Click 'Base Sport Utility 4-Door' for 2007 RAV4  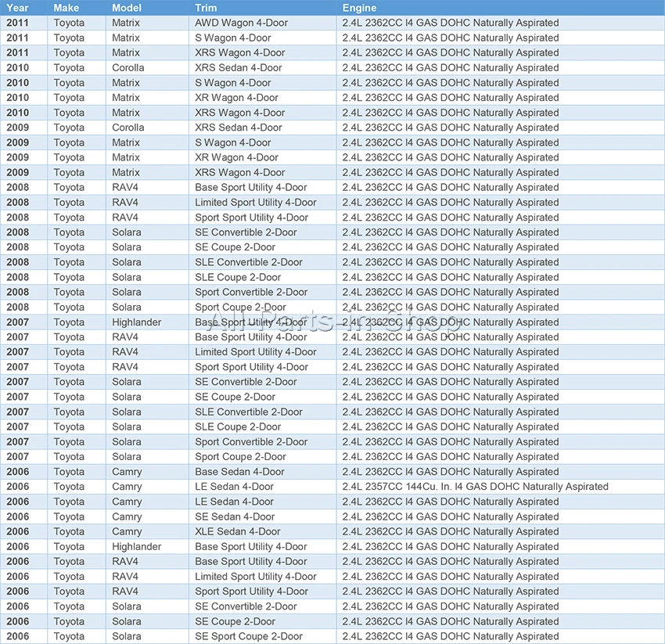coord(251,336)
